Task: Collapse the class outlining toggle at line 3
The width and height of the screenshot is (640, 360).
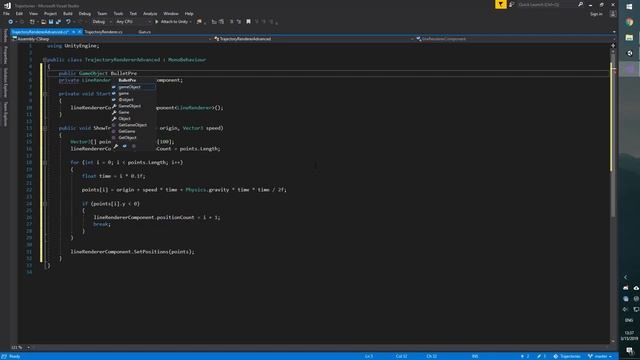Action: point(45,60)
